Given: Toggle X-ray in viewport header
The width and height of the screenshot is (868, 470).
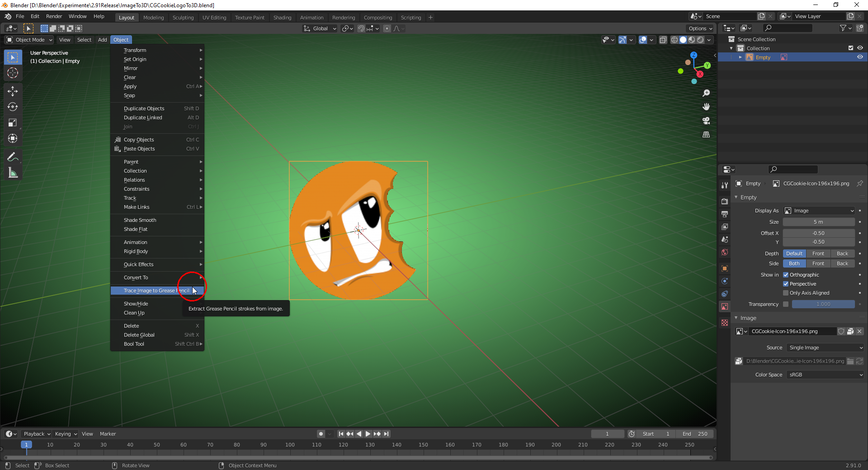Looking at the screenshot, I should [x=663, y=40].
